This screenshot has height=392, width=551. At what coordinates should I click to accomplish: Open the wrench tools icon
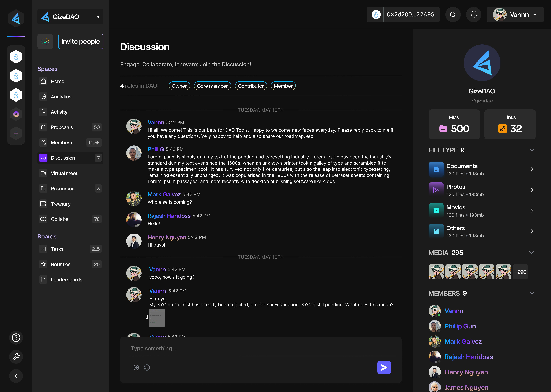[16, 357]
